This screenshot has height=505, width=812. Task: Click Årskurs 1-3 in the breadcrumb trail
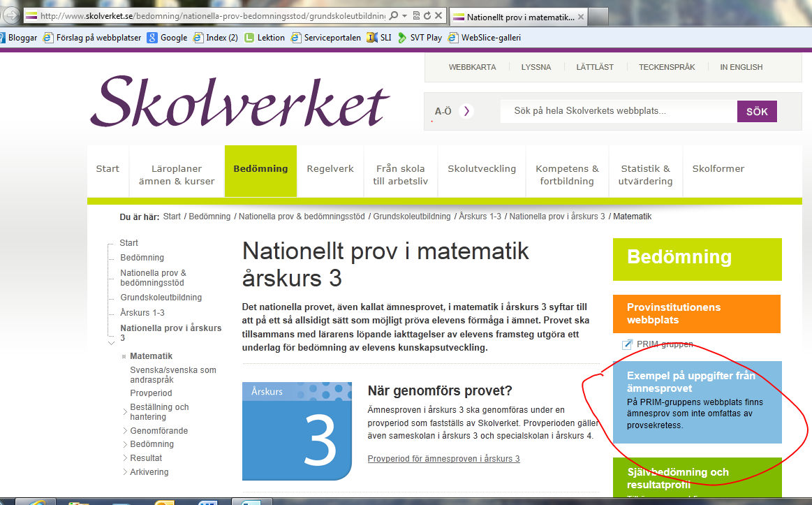click(480, 217)
